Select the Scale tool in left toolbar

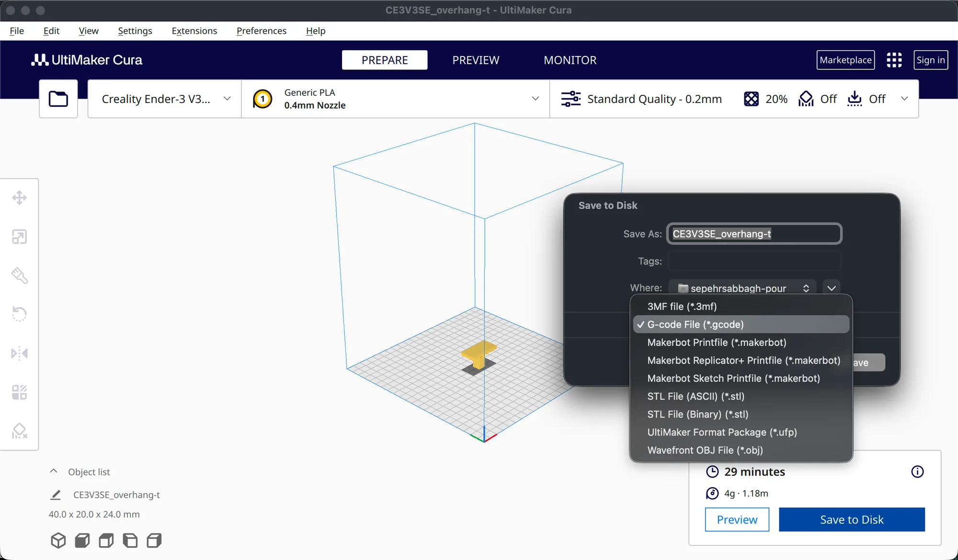click(x=19, y=237)
